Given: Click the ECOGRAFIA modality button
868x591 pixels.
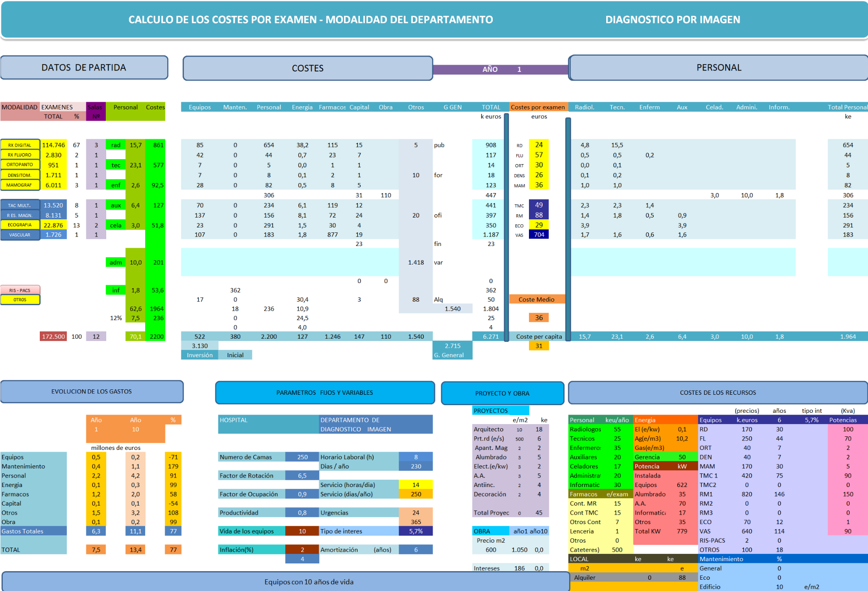Looking at the screenshot, I should click(20, 225).
